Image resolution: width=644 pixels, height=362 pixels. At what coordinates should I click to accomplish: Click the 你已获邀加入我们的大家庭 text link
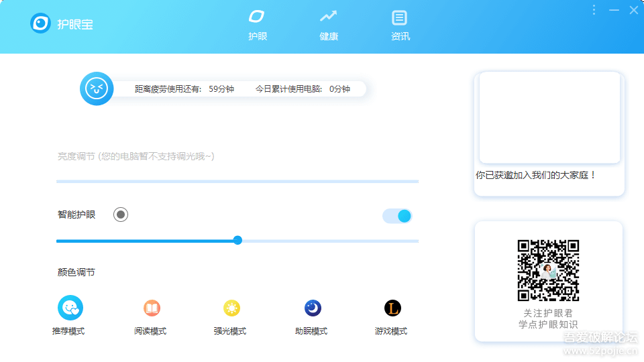[536, 175]
